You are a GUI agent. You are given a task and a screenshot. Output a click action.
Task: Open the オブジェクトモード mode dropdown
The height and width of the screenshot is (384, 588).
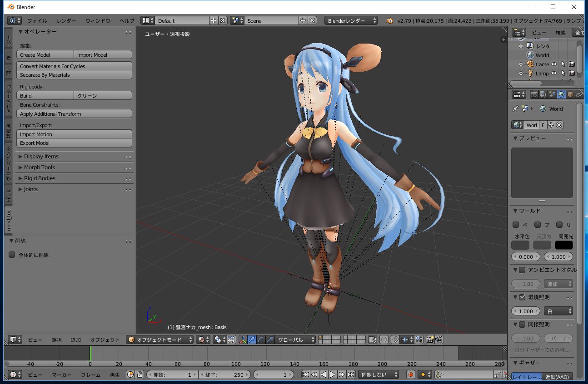coord(159,340)
